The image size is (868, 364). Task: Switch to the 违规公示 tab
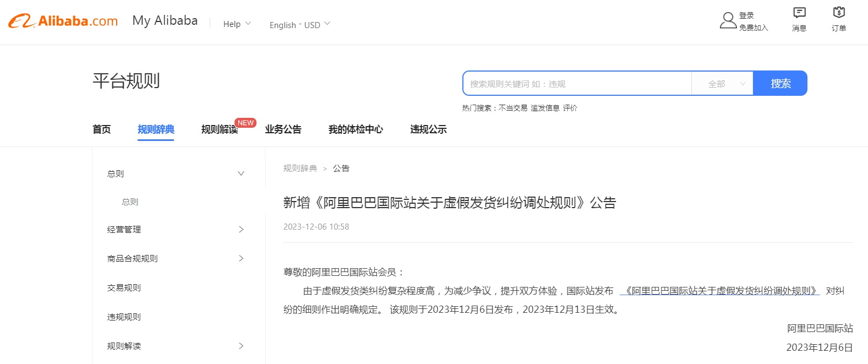[x=428, y=129]
